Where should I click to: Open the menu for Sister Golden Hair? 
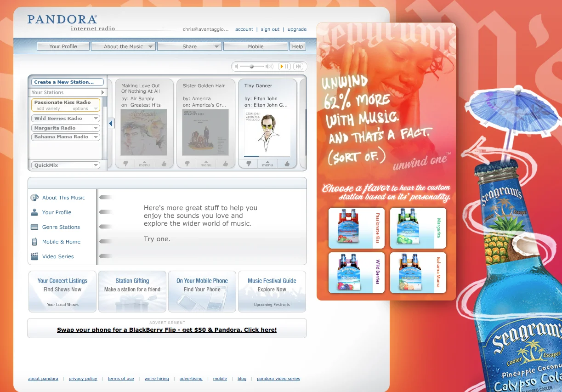pos(206,164)
